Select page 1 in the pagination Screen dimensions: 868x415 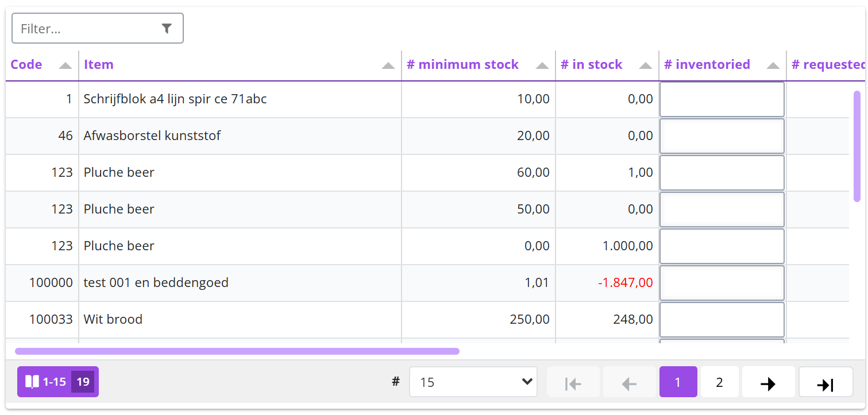click(678, 382)
